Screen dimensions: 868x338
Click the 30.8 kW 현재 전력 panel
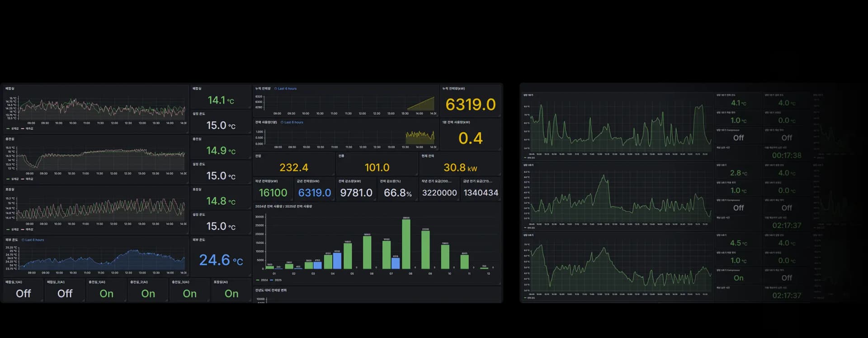[460, 168]
